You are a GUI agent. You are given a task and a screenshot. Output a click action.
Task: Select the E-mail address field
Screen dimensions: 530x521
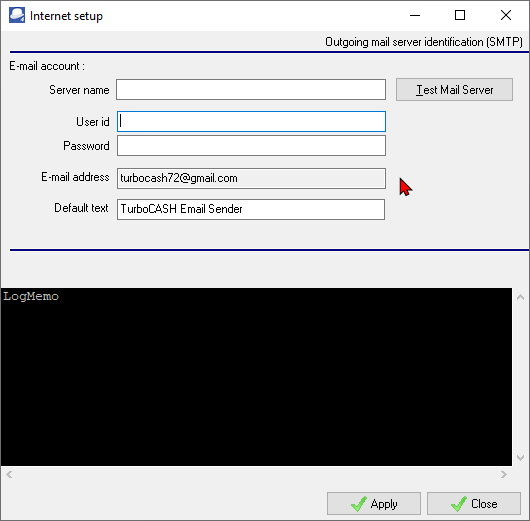click(x=251, y=178)
